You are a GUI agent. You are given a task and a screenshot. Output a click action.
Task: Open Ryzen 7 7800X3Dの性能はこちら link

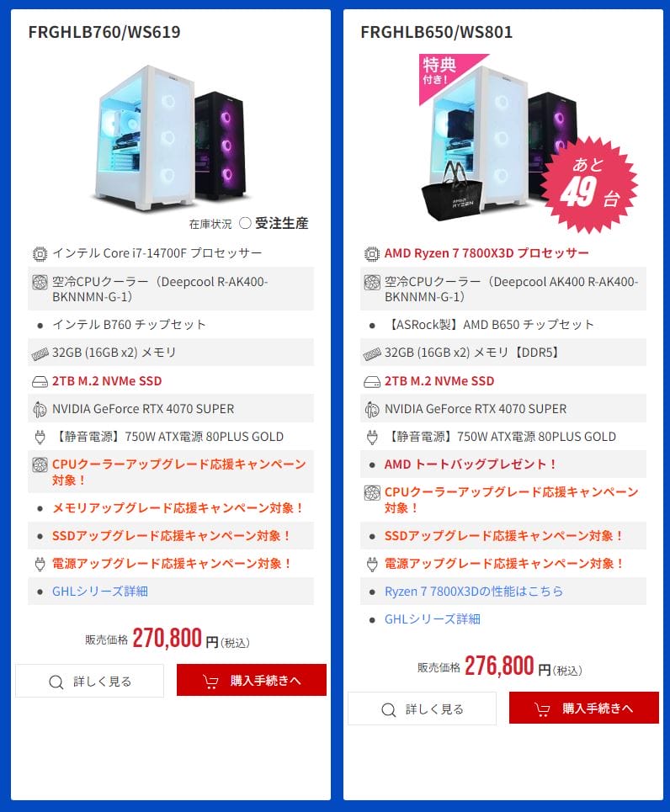[x=474, y=591]
